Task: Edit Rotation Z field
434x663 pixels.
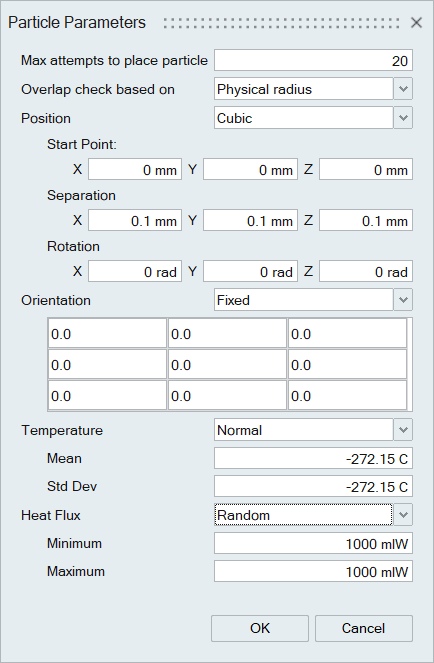Action: (x=366, y=271)
